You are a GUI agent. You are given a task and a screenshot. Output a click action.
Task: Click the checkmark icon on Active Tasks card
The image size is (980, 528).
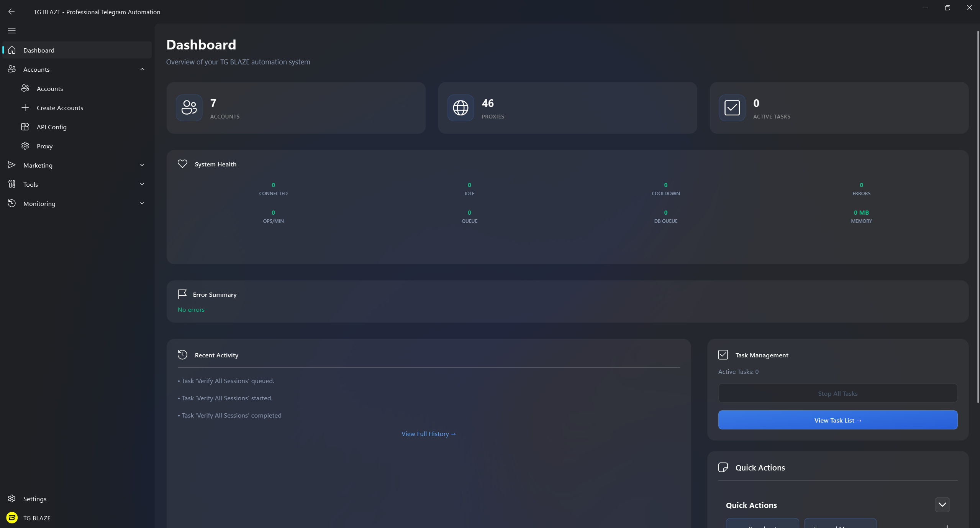[x=732, y=108]
